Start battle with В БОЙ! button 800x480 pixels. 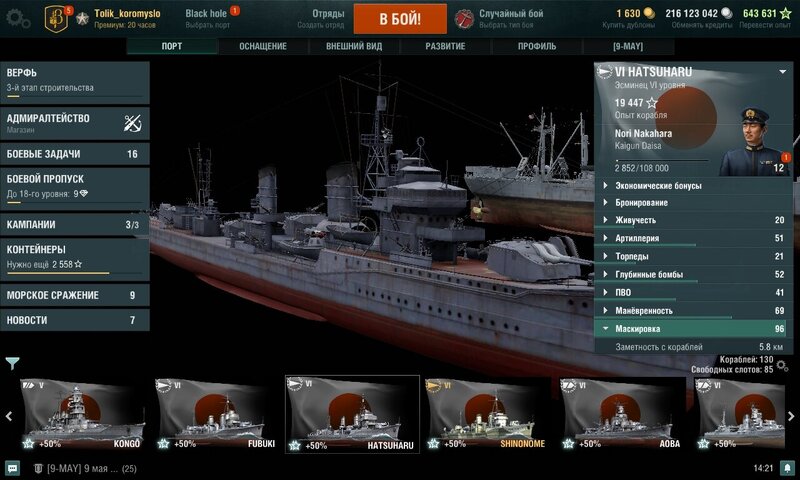coord(400,19)
